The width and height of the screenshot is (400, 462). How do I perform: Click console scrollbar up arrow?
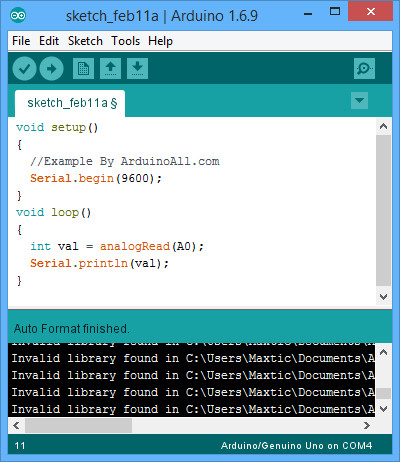coord(383,352)
